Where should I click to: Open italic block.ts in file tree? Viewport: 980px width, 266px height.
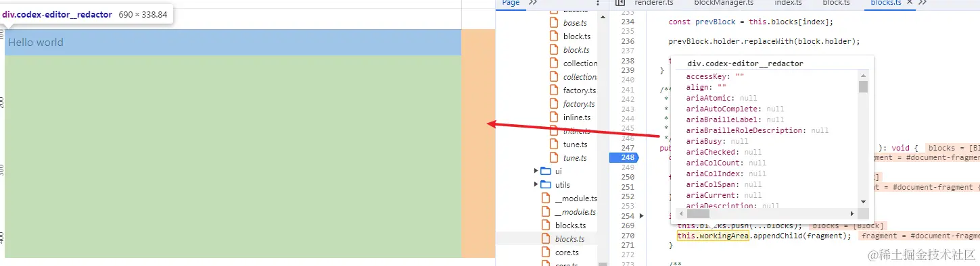(x=576, y=50)
